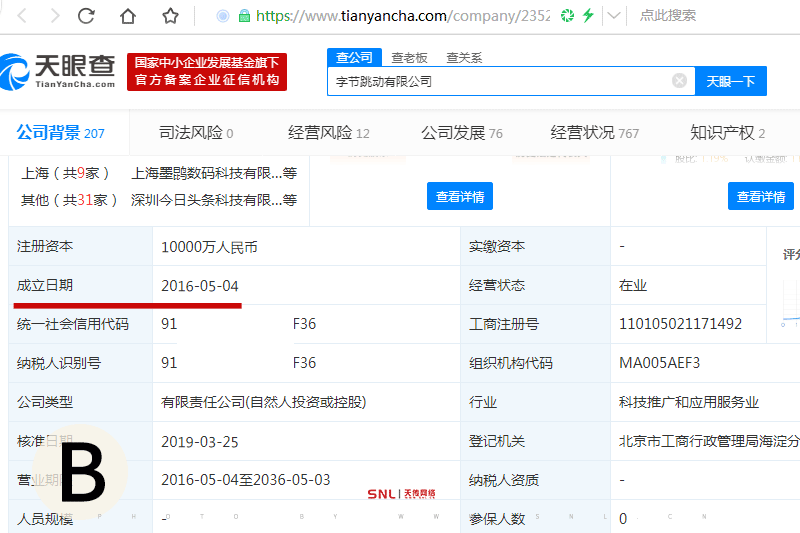
Task: Select the 2019-03-25 approval date
Action: 200,442
